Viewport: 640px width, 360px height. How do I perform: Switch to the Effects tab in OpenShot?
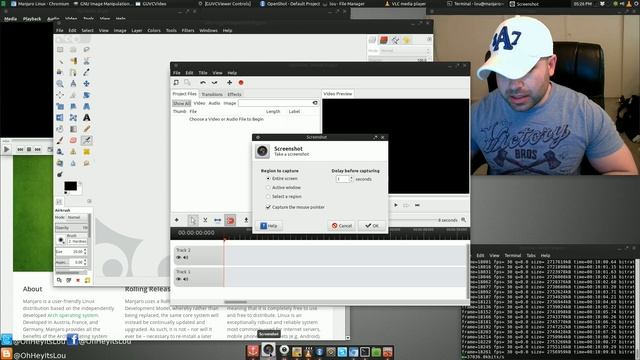234,94
